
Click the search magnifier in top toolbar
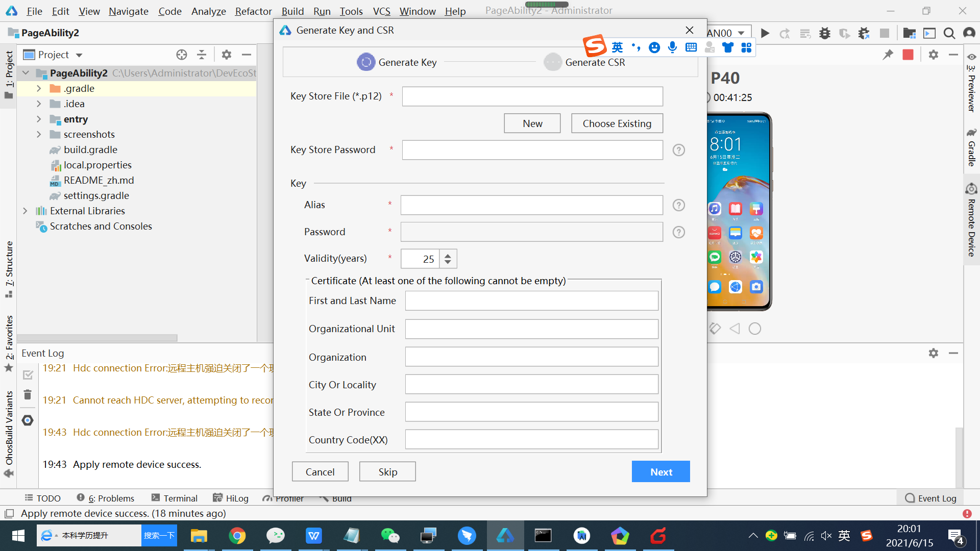click(949, 33)
